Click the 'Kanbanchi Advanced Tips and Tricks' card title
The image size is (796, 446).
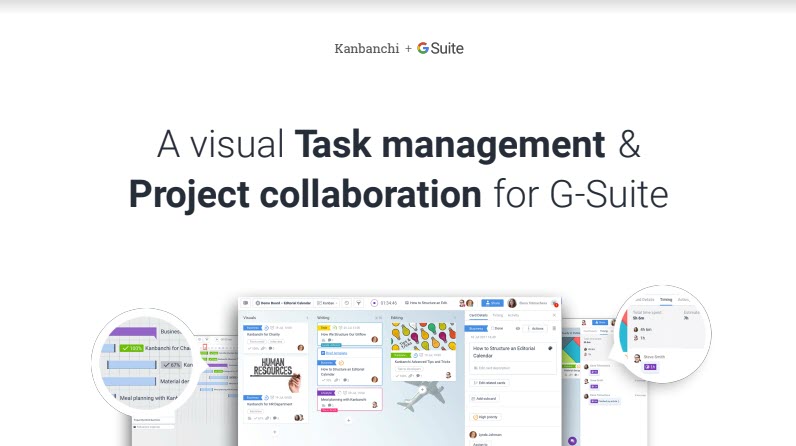422,362
